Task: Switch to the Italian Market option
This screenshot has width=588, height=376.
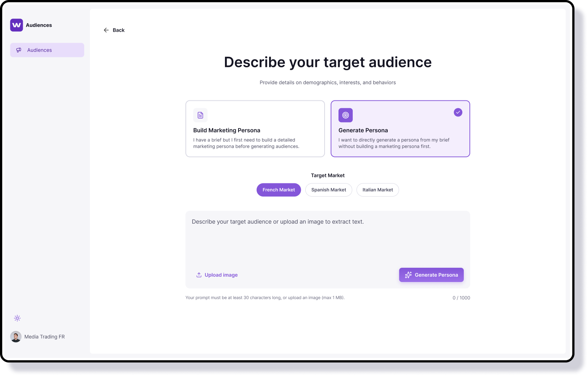Action: 378,190
